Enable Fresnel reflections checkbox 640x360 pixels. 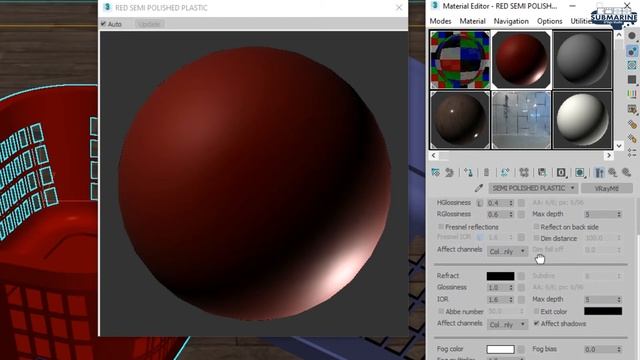coord(441,227)
